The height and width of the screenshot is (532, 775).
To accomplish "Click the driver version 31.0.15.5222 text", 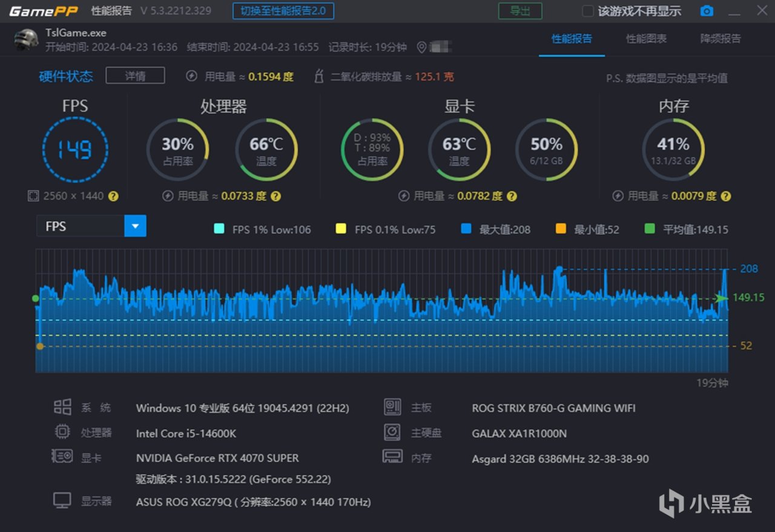I will point(234,479).
